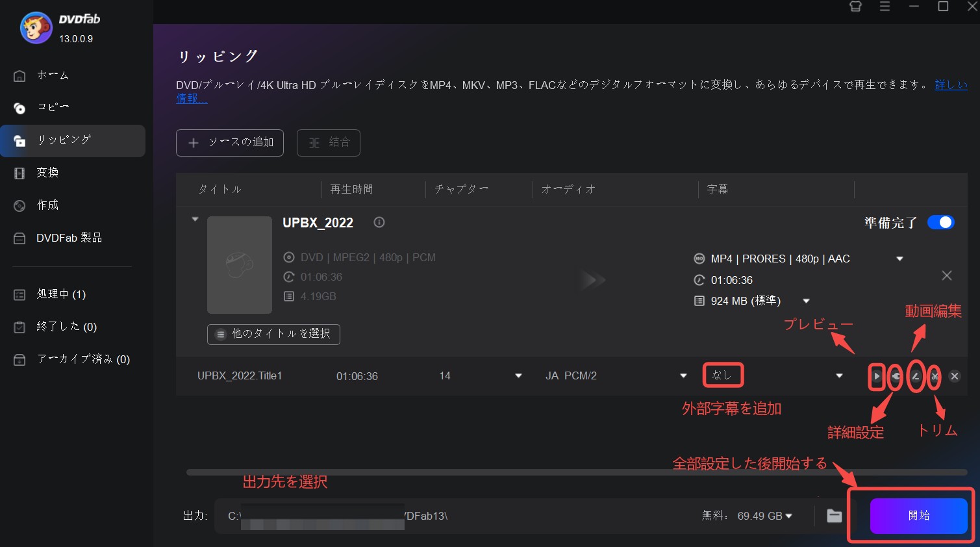980x547 pixels.
Task: Maximize the DVDFab window
Action: (x=944, y=6)
